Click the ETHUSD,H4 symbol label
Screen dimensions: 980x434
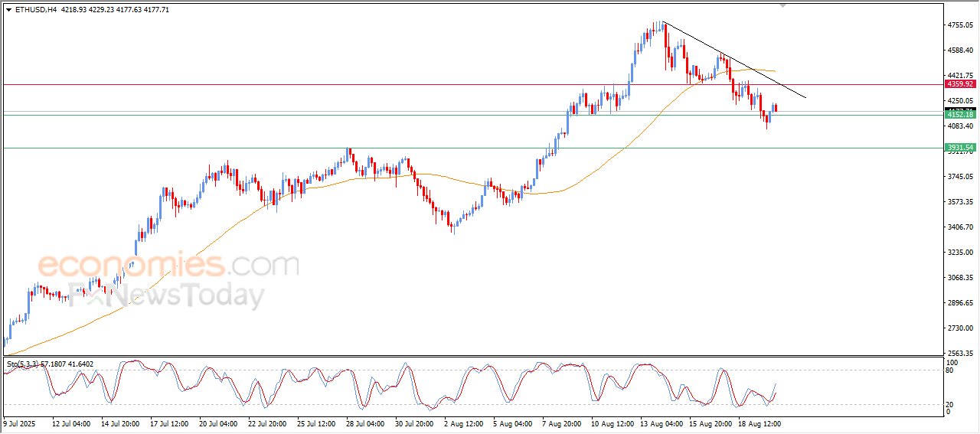coord(35,9)
